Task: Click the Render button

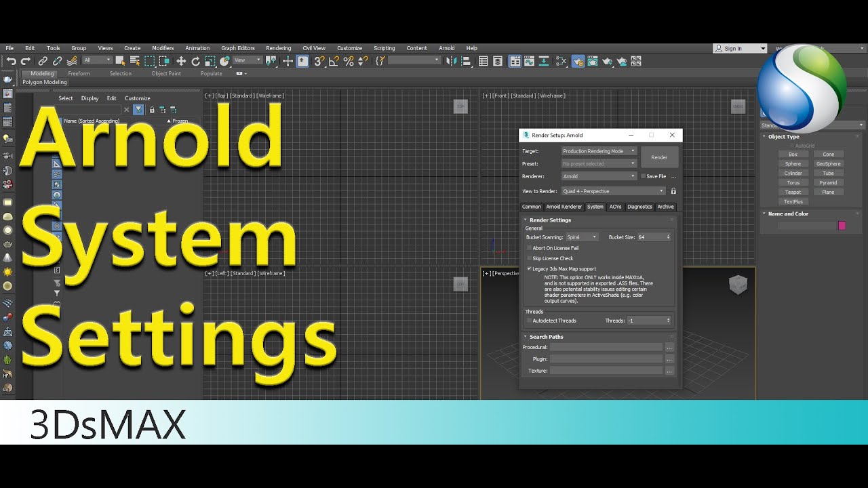Action: [660, 157]
